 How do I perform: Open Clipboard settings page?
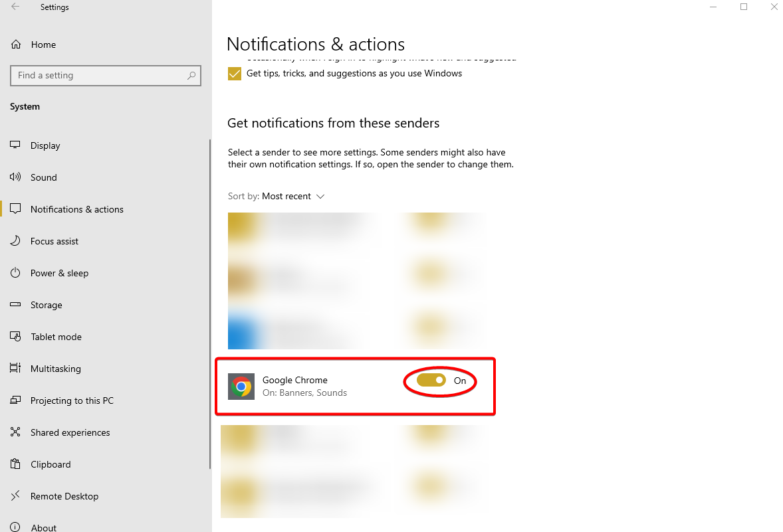point(51,465)
